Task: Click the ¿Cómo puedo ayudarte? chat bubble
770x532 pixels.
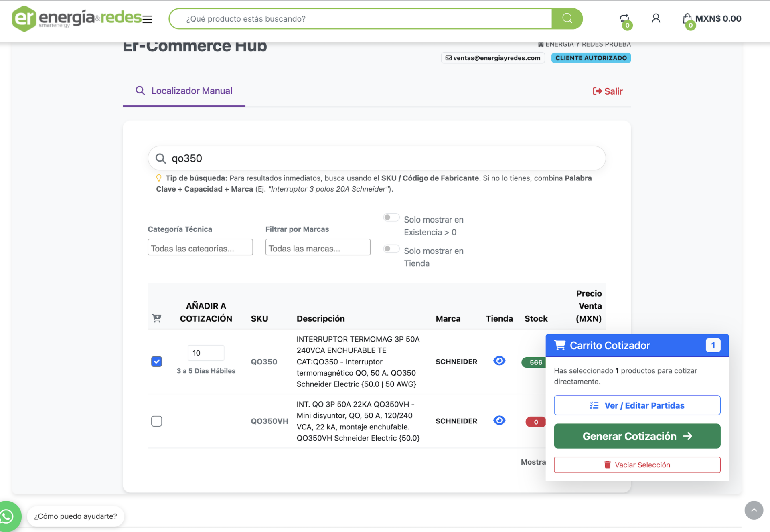Action: [x=75, y=516]
